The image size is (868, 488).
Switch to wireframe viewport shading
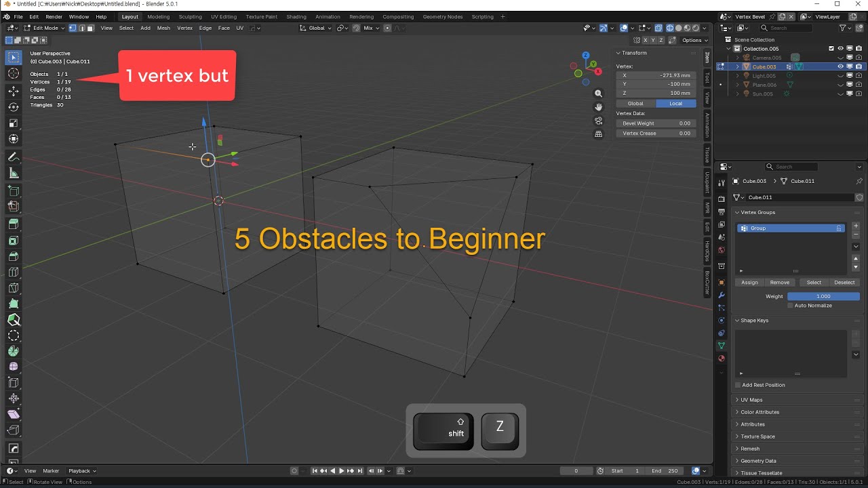(671, 28)
